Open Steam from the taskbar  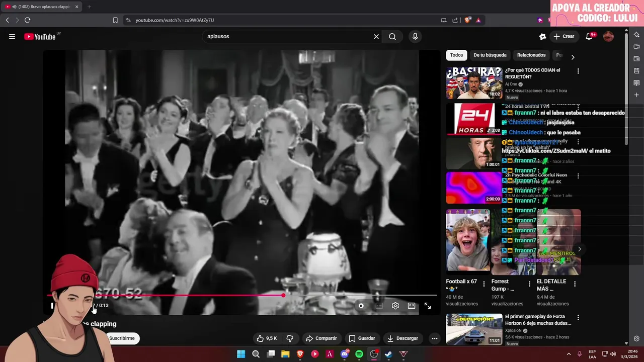tap(388, 354)
